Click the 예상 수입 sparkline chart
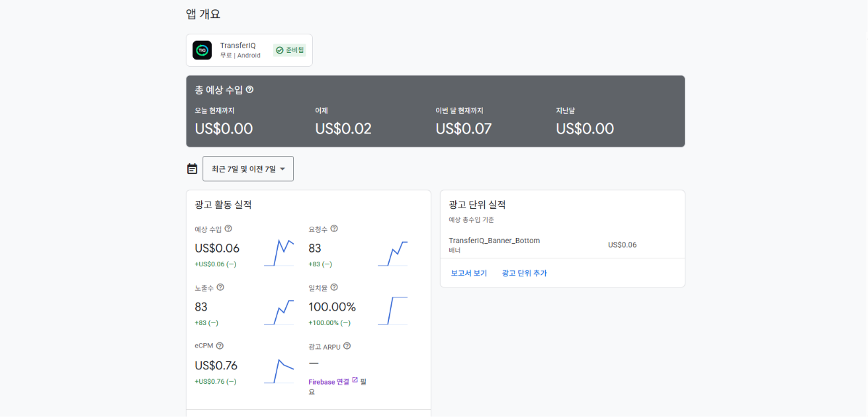Screen dimensions: 868x417 279,253
